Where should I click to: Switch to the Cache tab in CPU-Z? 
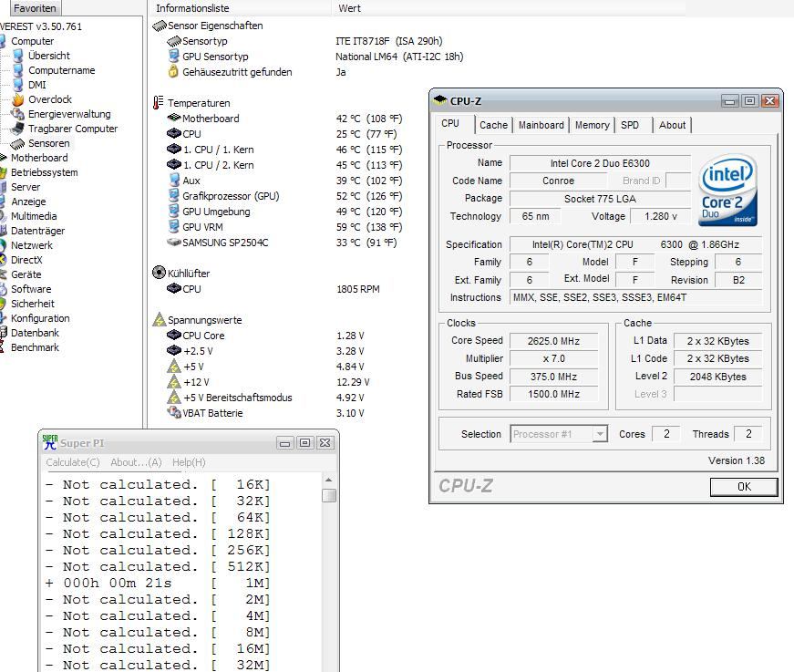[x=493, y=125]
